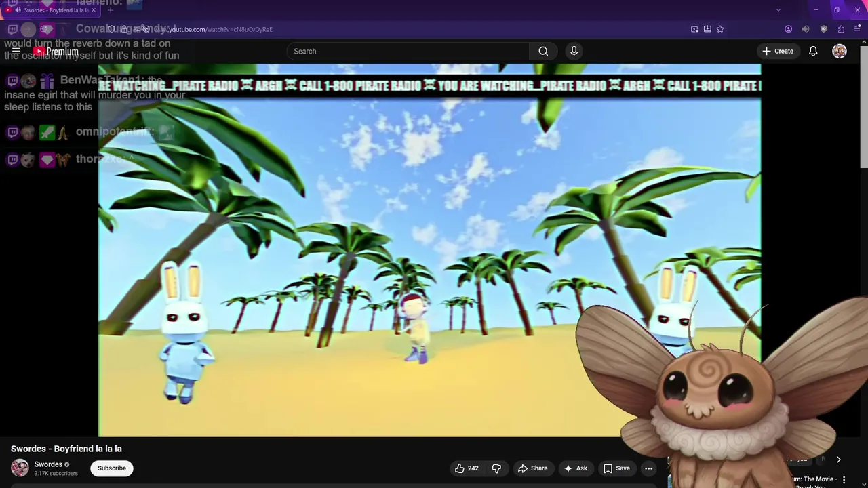Open browser profile icon
Image resolution: width=868 pixels, height=488 pixels.
[788, 29]
